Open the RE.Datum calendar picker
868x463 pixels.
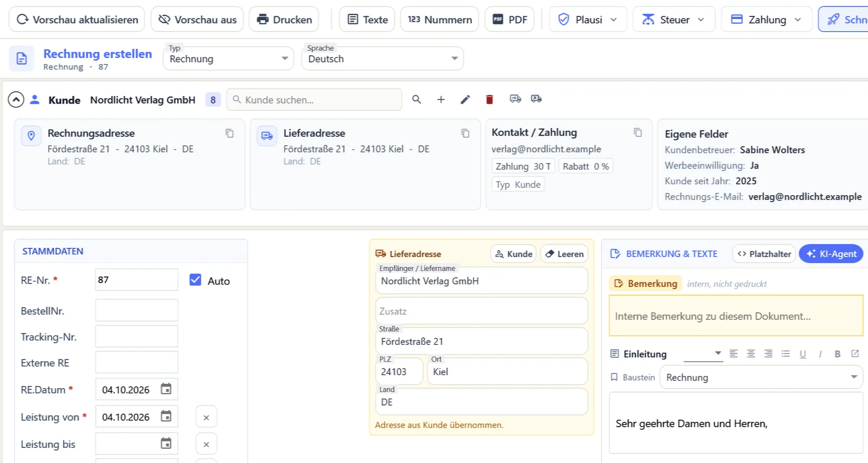(166, 389)
